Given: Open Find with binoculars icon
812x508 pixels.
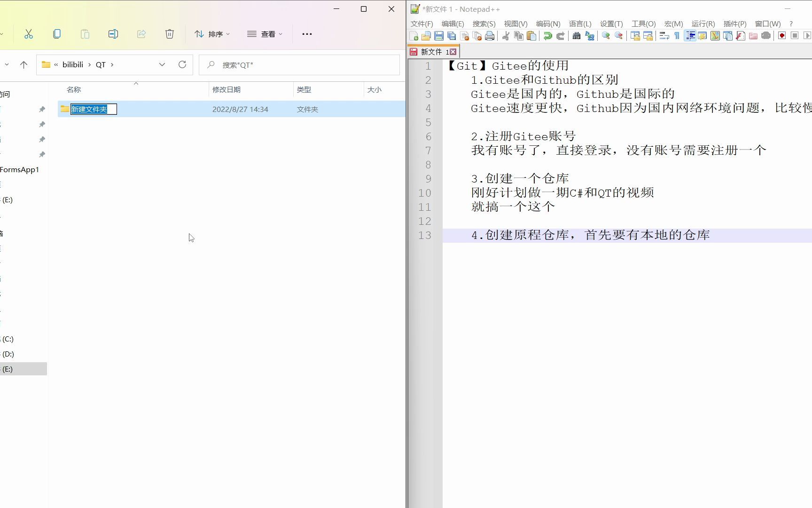Looking at the screenshot, I should tap(577, 36).
